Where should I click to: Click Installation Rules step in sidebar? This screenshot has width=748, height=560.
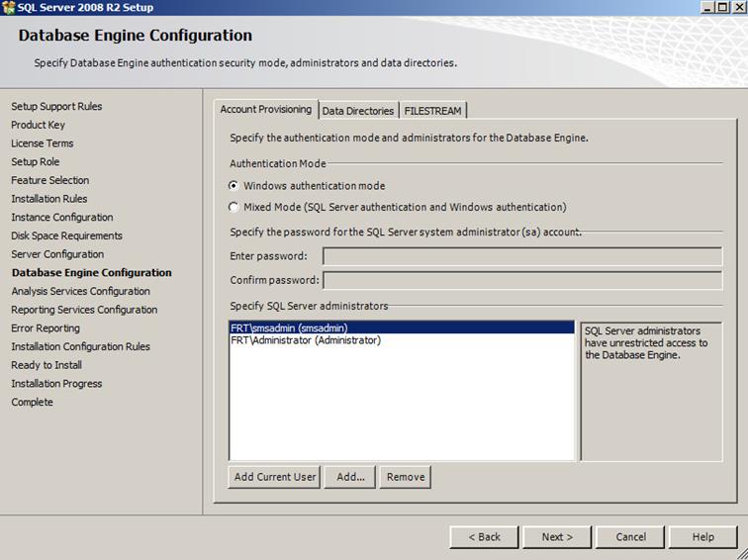pos(49,199)
